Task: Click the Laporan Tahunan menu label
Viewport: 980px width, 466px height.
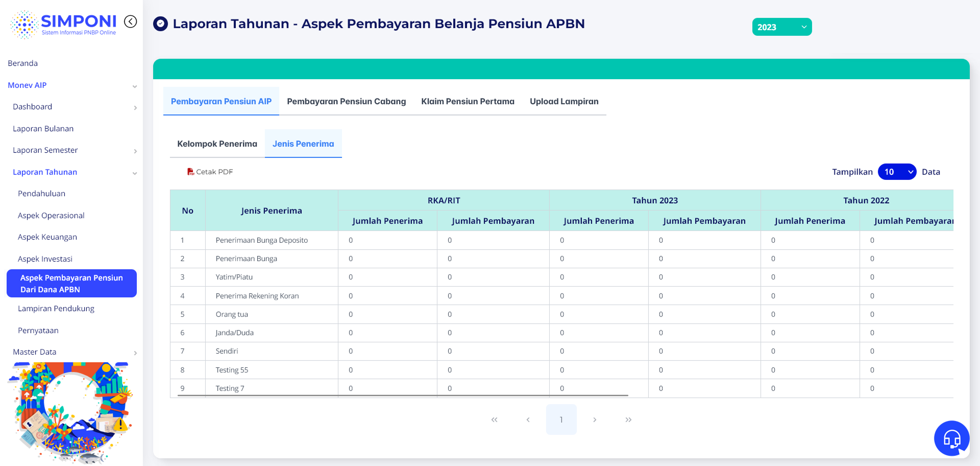Action: [45, 172]
